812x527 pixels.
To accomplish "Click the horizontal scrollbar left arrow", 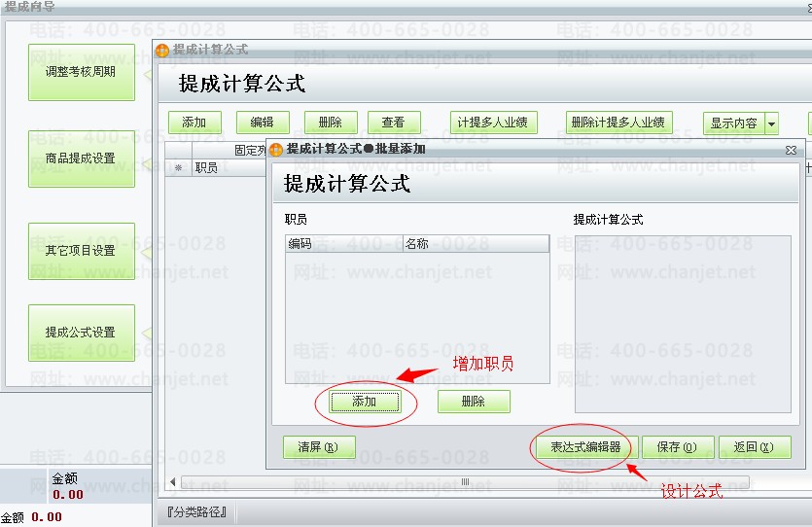I will coord(174,482).
